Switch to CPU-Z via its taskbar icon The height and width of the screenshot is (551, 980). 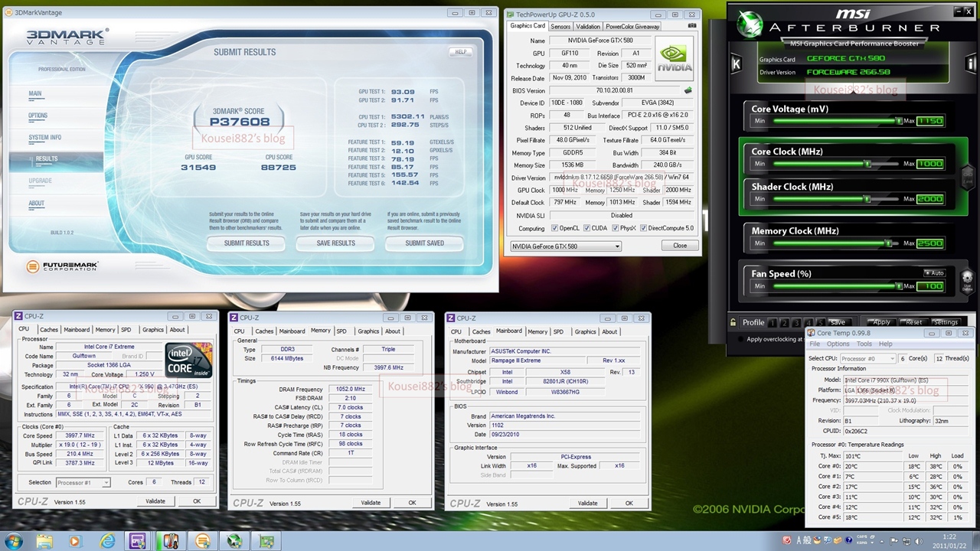pyautogui.click(x=138, y=541)
